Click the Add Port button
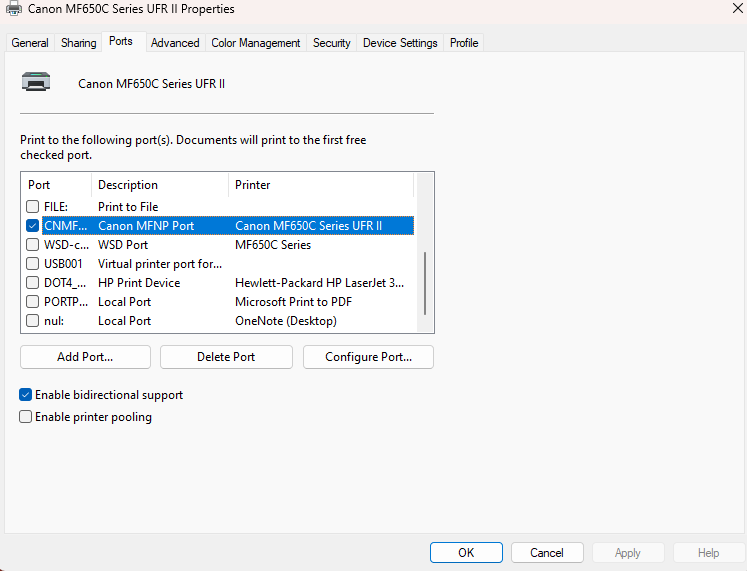 click(85, 357)
